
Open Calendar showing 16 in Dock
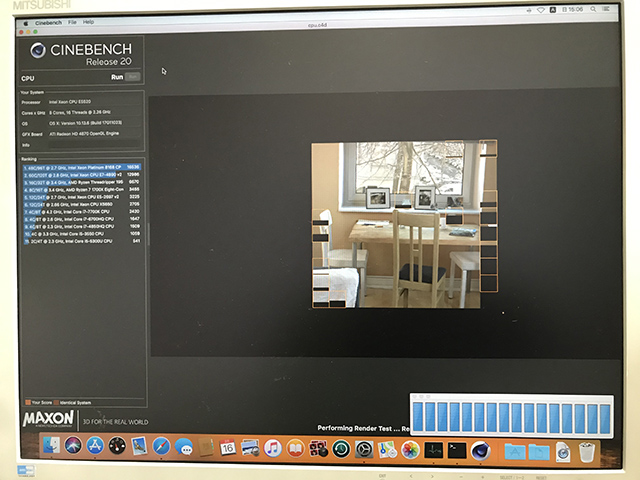tap(228, 448)
